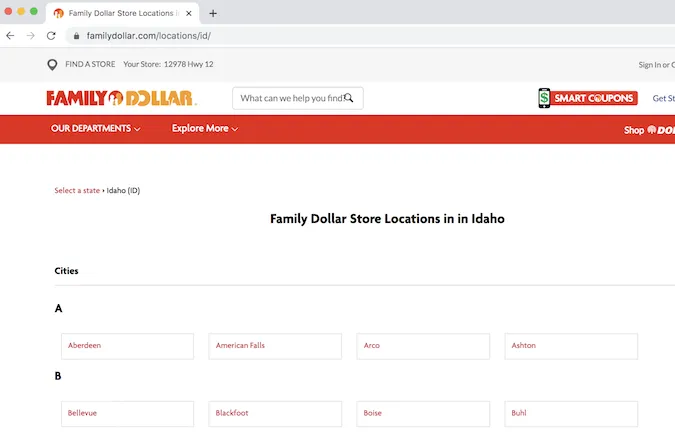Open the Buhl city link
The height and width of the screenshot is (436, 675).
[571, 414]
